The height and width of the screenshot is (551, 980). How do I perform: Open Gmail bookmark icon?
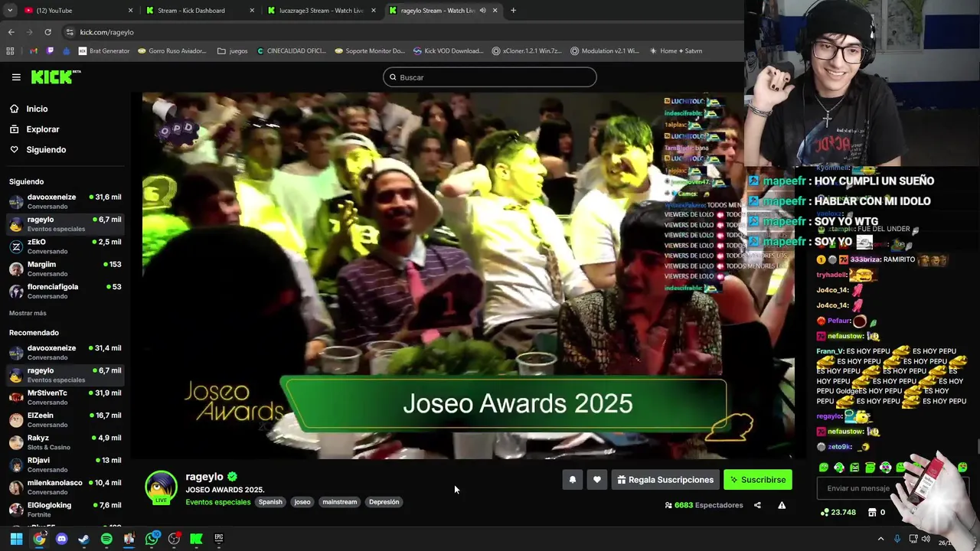click(x=34, y=51)
